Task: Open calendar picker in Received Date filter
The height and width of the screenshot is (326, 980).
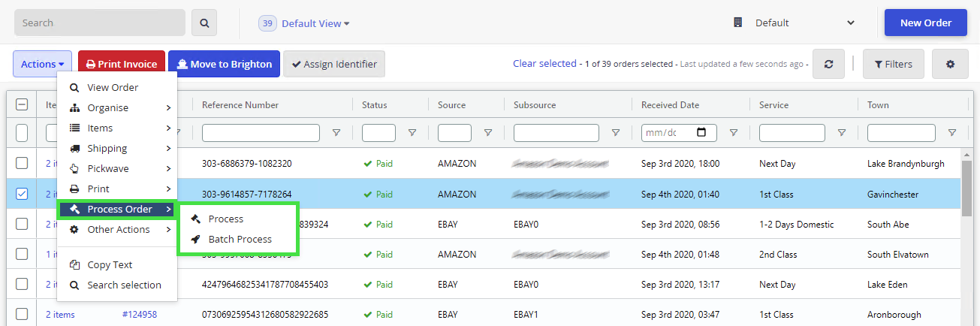Action: pos(701,133)
